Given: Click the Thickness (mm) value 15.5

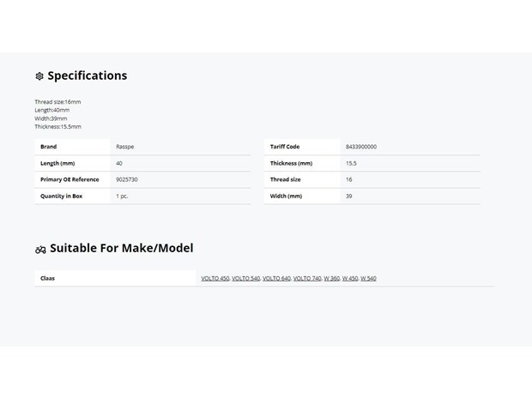Looking at the screenshot, I should [351, 163].
